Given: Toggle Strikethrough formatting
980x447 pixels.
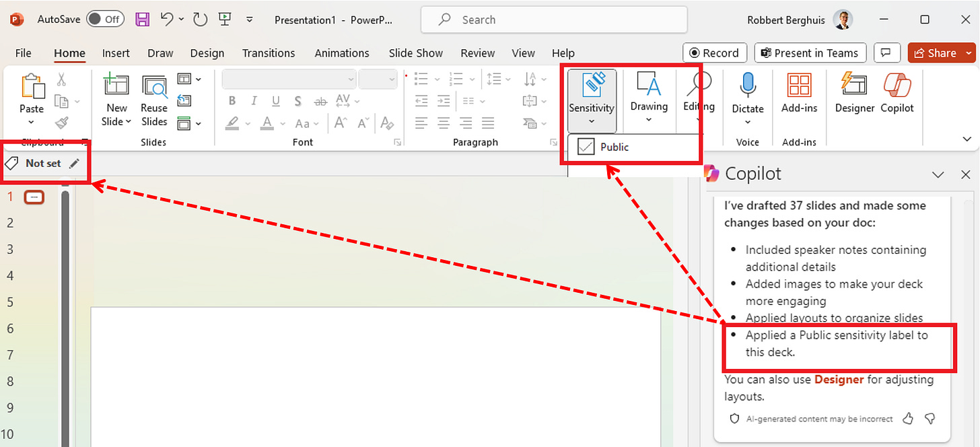Looking at the screenshot, I should (321, 101).
